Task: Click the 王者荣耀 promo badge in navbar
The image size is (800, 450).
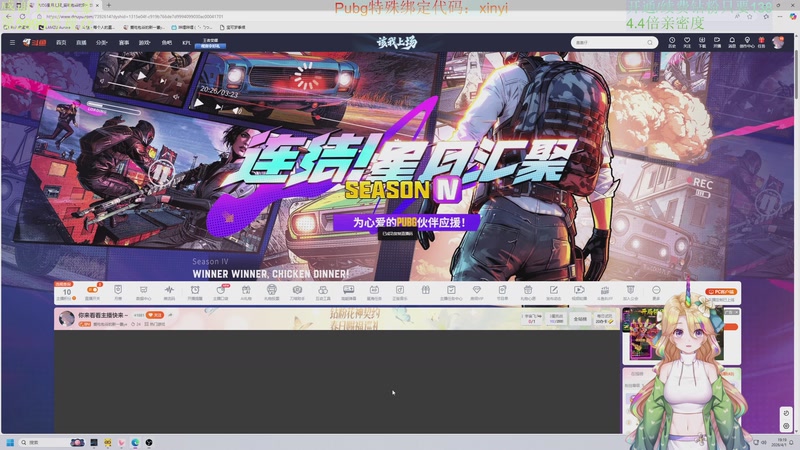Action: tap(210, 43)
